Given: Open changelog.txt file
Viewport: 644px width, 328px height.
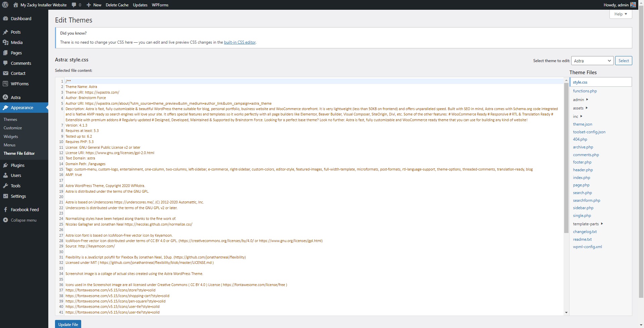Looking at the screenshot, I should (585, 232).
